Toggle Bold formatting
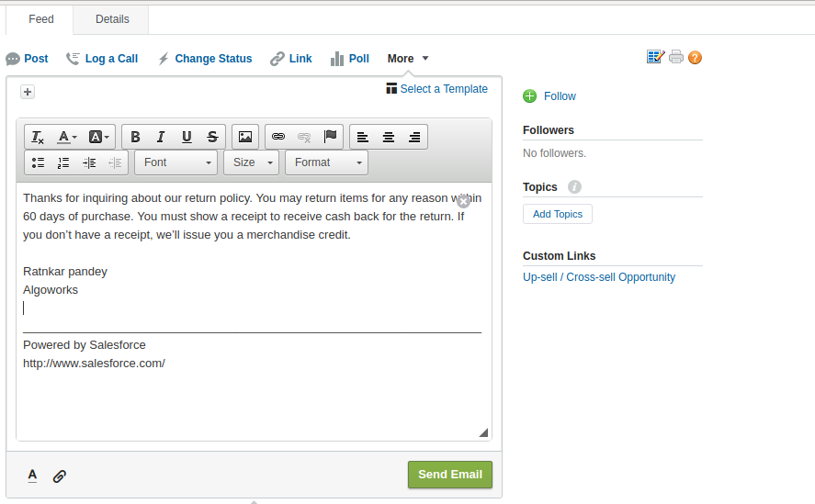 click(135, 137)
